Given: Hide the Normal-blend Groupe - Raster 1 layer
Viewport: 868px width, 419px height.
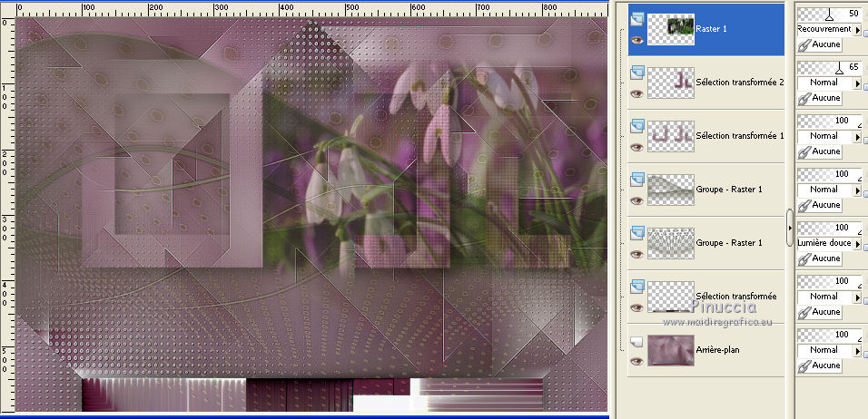Looking at the screenshot, I should (637, 200).
